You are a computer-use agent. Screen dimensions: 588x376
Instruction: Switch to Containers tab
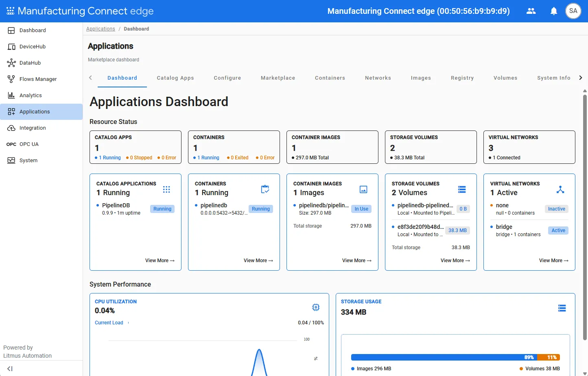click(x=330, y=78)
